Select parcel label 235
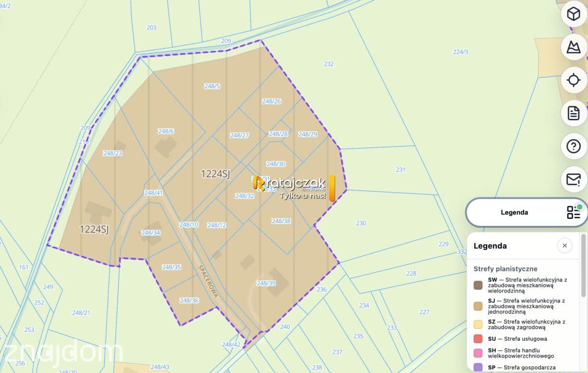The width and height of the screenshot is (588, 373). click(358, 336)
